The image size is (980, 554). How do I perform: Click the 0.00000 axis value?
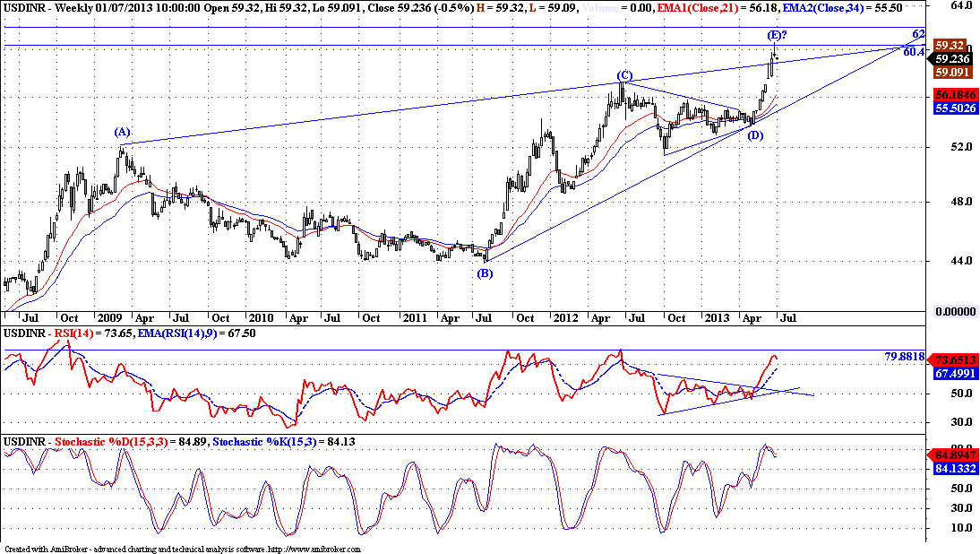tap(955, 311)
